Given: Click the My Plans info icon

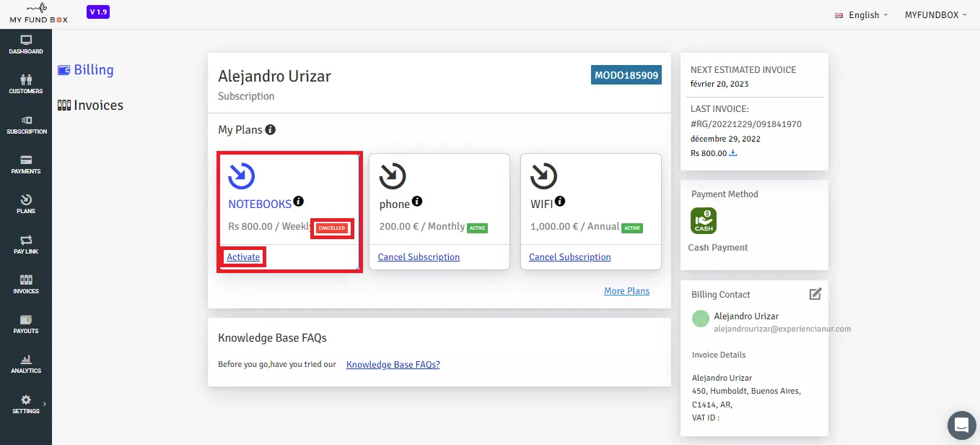Looking at the screenshot, I should point(271,130).
